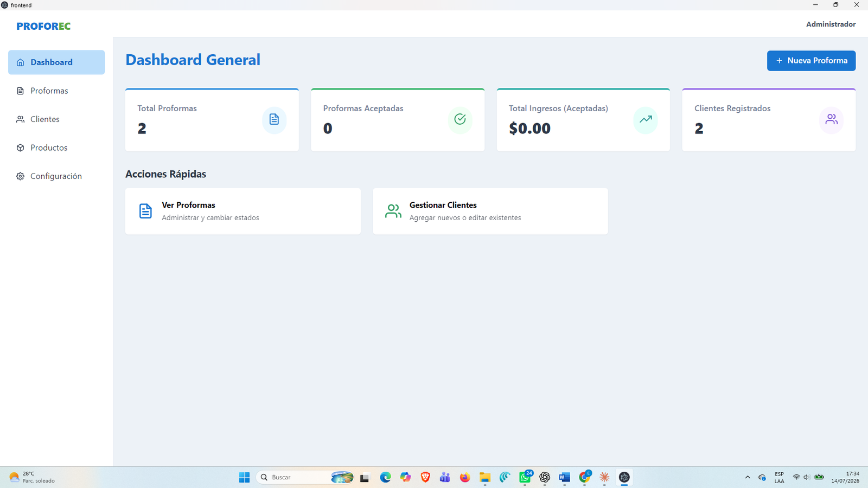Open the Gestionar Clientes quick action
The height and width of the screenshot is (488, 868).
coord(490,211)
